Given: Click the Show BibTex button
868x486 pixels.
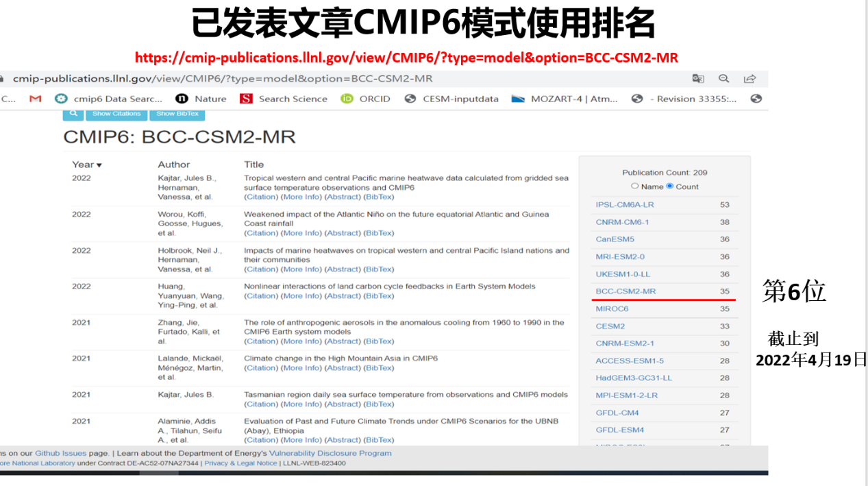Looking at the screenshot, I should (177, 114).
